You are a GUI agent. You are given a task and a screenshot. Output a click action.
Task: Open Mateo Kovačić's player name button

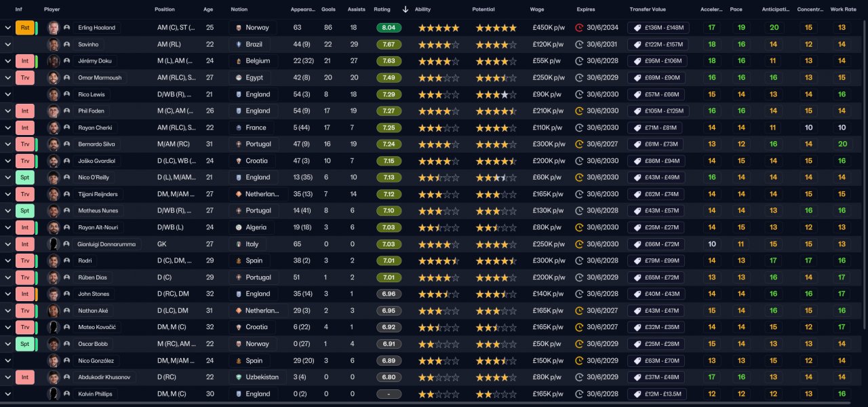[96, 327]
